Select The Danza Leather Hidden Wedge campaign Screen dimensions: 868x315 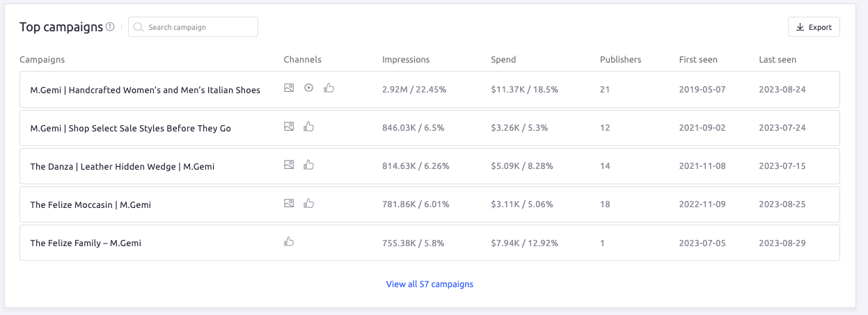[x=123, y=166]
